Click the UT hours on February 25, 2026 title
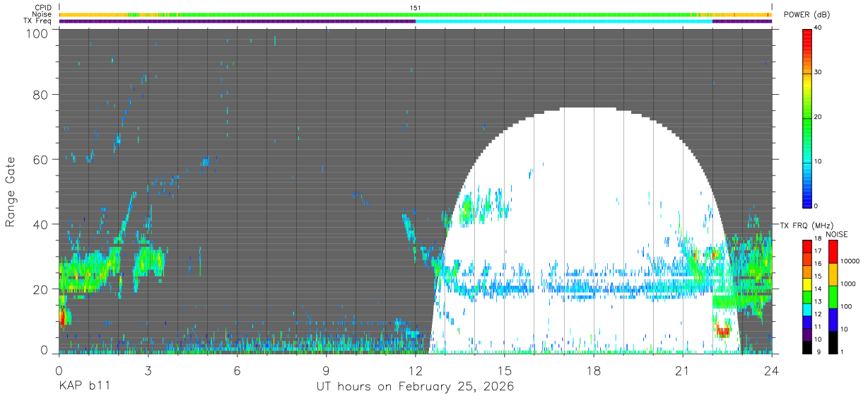 (x=415, y=387)
